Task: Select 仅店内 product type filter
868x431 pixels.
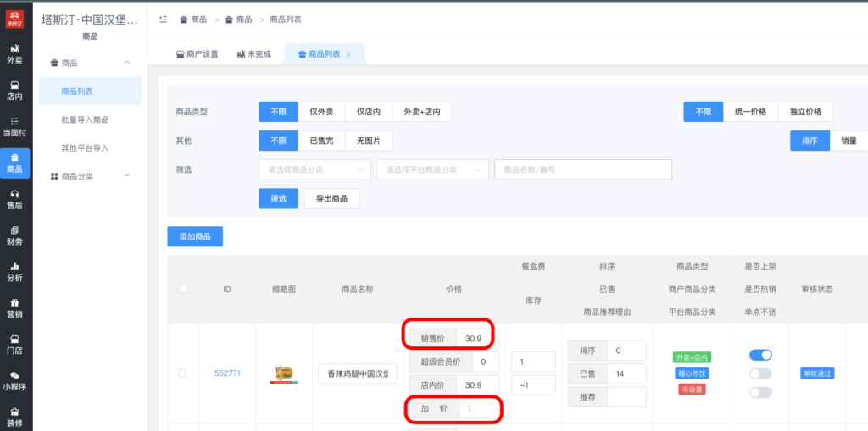Action: tap(369, 112)
